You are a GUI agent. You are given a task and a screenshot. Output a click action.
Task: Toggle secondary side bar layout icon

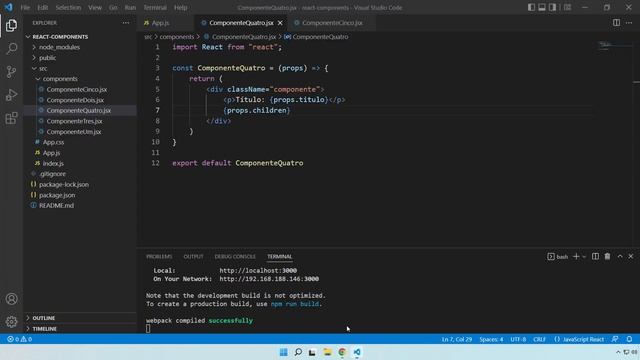click(x=552, y=7)
